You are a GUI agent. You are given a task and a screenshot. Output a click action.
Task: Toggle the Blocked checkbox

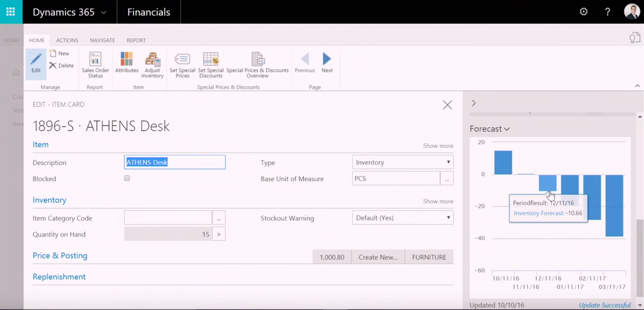tap(127, 178)
